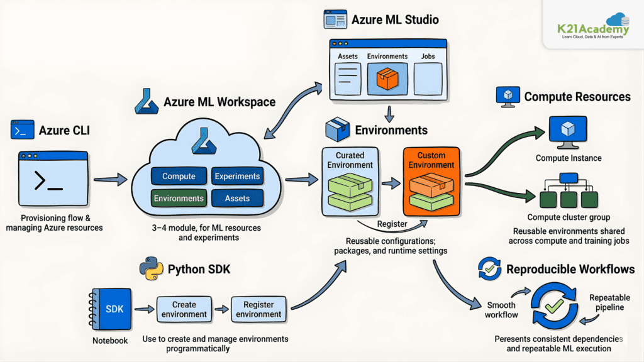Click the Compute Instance label
The height and width of the screenshot is (362, 644).
tap(569, 158)
